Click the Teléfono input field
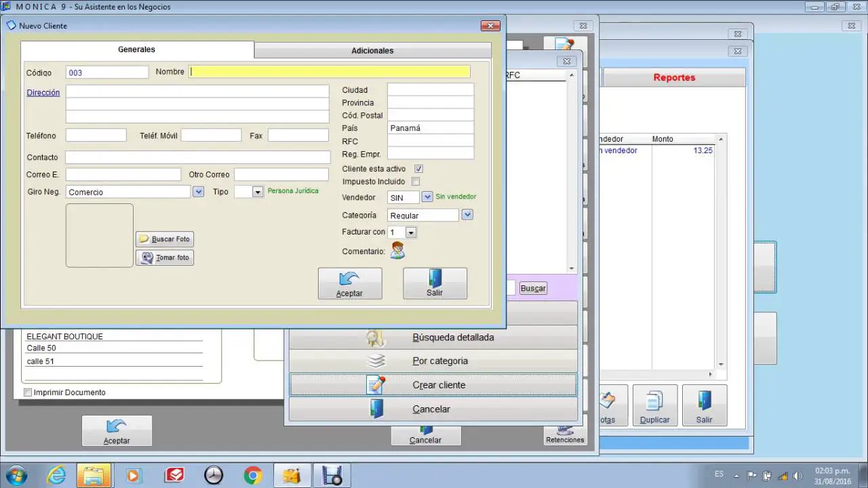 [96, 136]
